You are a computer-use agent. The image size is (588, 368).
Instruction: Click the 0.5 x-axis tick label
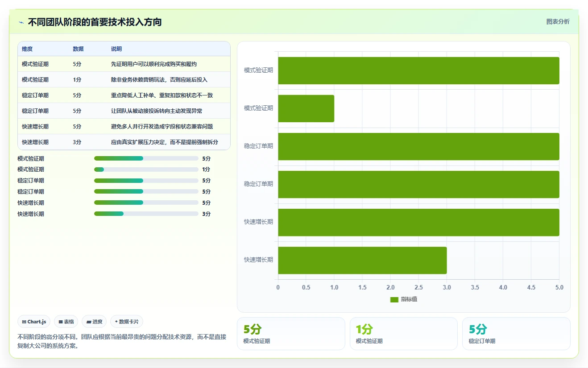pos(306,288)
